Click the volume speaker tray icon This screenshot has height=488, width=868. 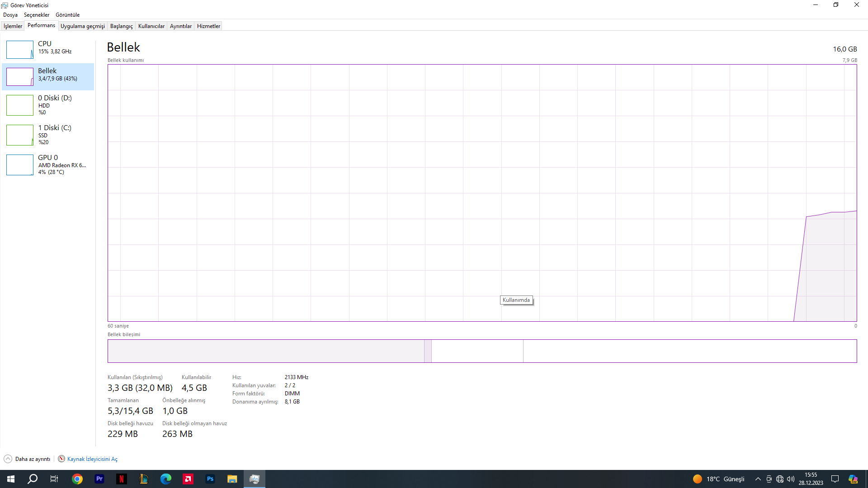pyautogui.click(x=791, y=479)
